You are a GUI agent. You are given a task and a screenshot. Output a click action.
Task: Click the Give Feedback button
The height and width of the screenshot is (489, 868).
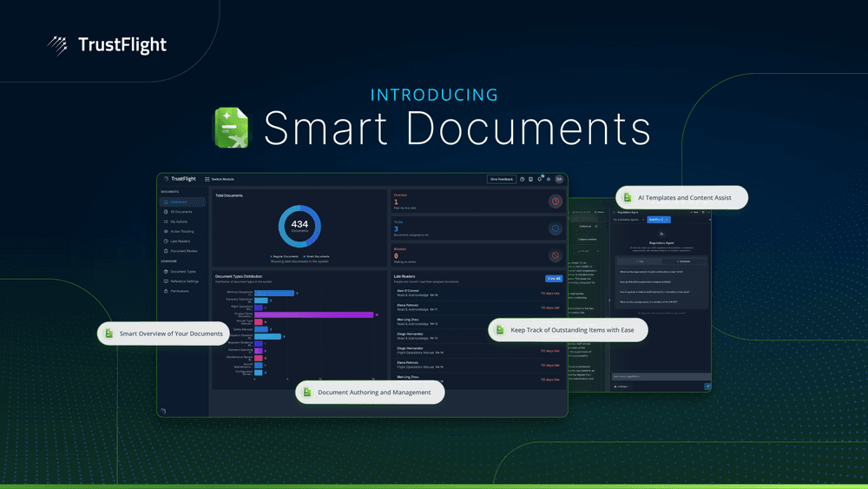tap(501, 179)
